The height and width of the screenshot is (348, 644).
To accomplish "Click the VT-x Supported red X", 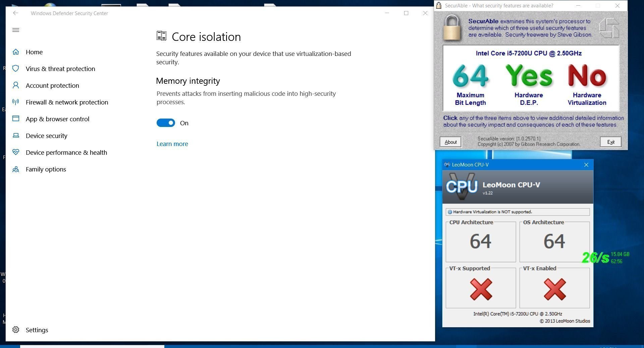I will point(481,289).
